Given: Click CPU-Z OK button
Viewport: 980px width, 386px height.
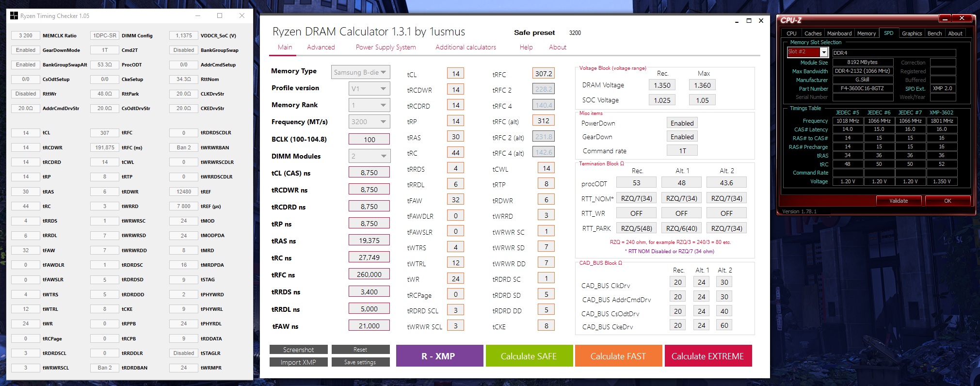Looking at the screenshot, I should click(948, 201).
